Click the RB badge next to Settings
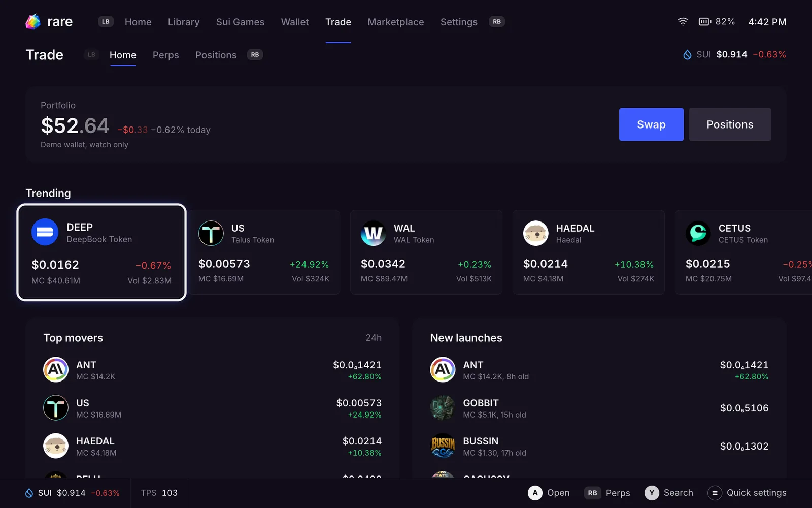The image size is (812, 508). pyautogui.click(x=497, y=22)
